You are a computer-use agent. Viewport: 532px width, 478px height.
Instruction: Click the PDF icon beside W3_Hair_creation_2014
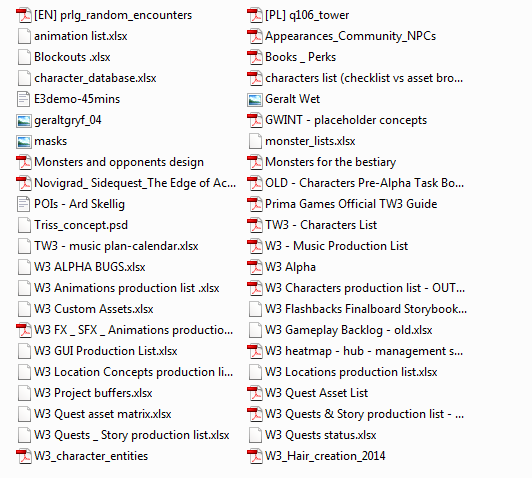(255, 456)
